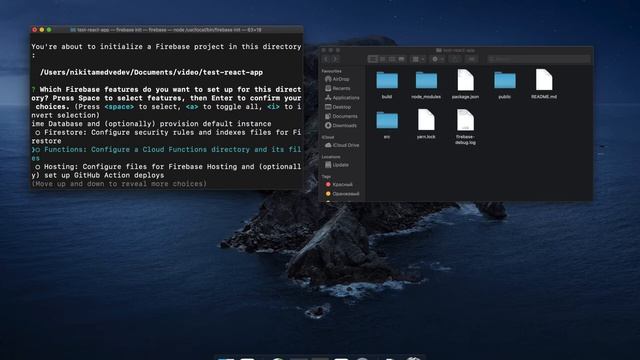This screenshot has width=640, height=360.
Task: Click the project path line in Terminal
Action: tap(151, 73)
